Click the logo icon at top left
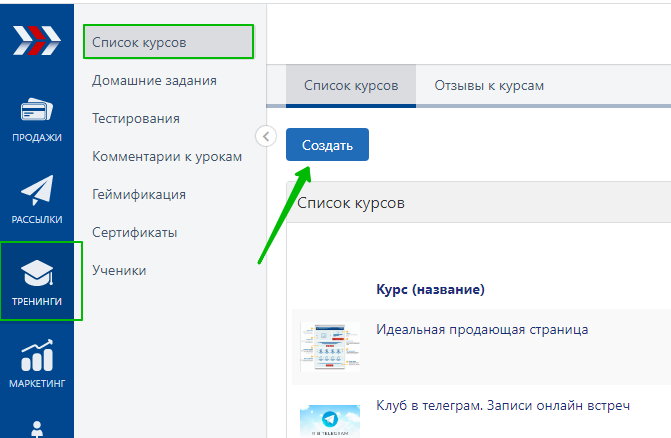The width and height of the screenshot is (671, 438). [x=36, y=40]
